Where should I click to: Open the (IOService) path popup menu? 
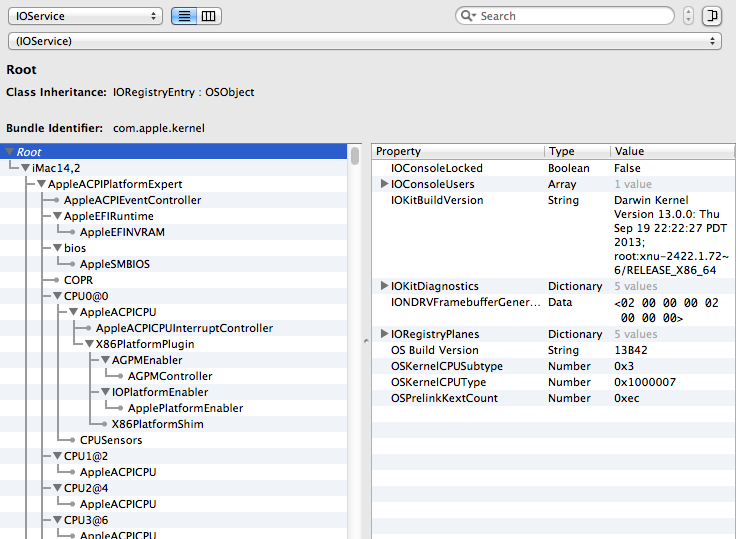point(364,41)
